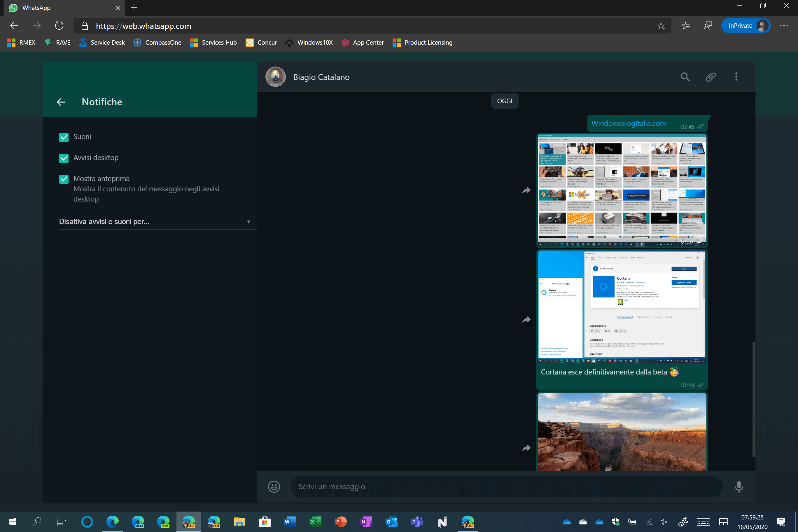
Task: Click the InPrivate profile button
Action: pyautogui.click(x=745, y=26)
